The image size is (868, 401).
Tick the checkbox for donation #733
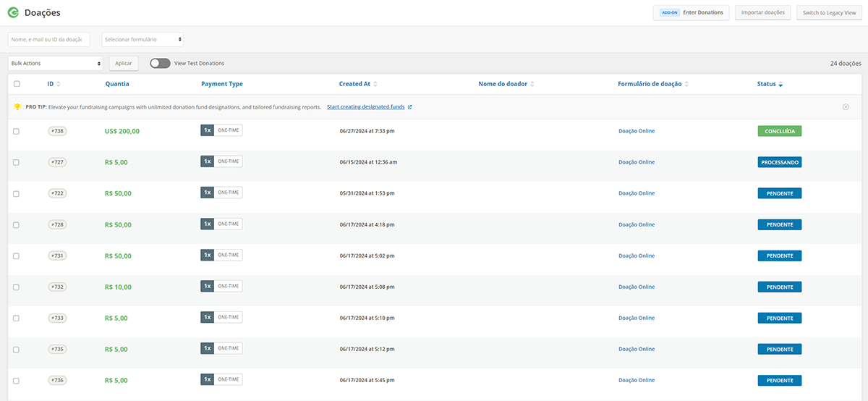[17, 318]
